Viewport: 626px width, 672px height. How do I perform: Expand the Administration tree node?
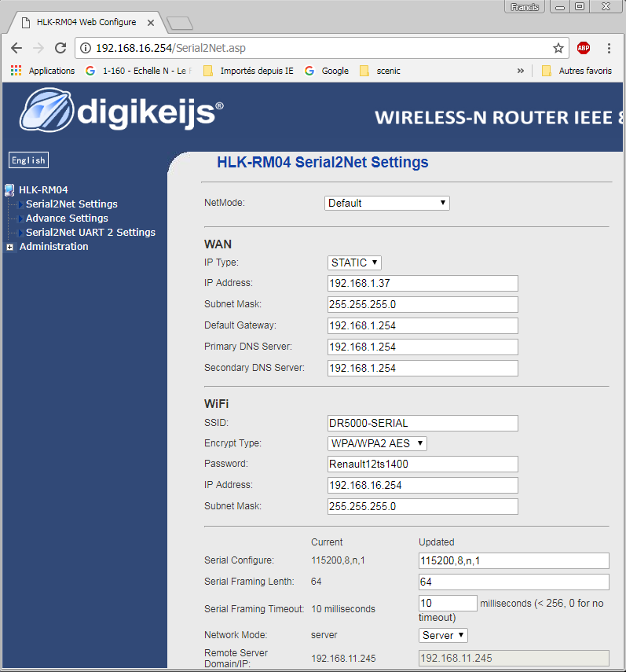[x=10, y=247]
